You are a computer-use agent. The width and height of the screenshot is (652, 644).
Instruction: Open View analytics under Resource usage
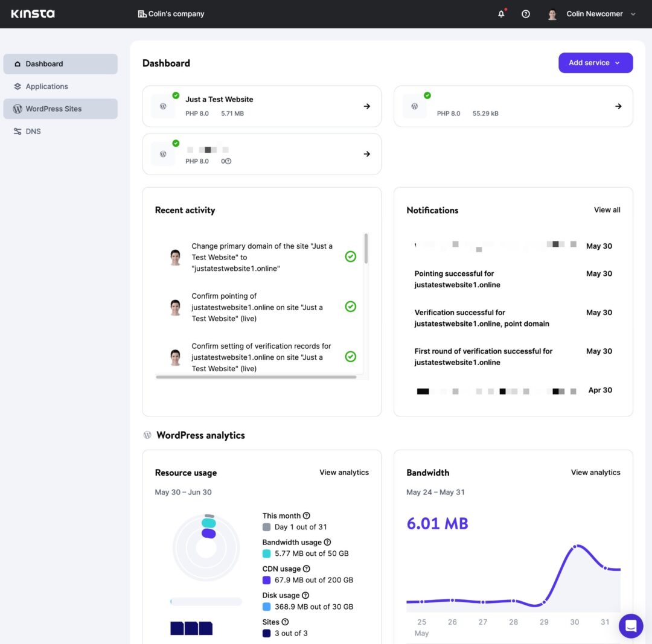(x=344, y=473)
